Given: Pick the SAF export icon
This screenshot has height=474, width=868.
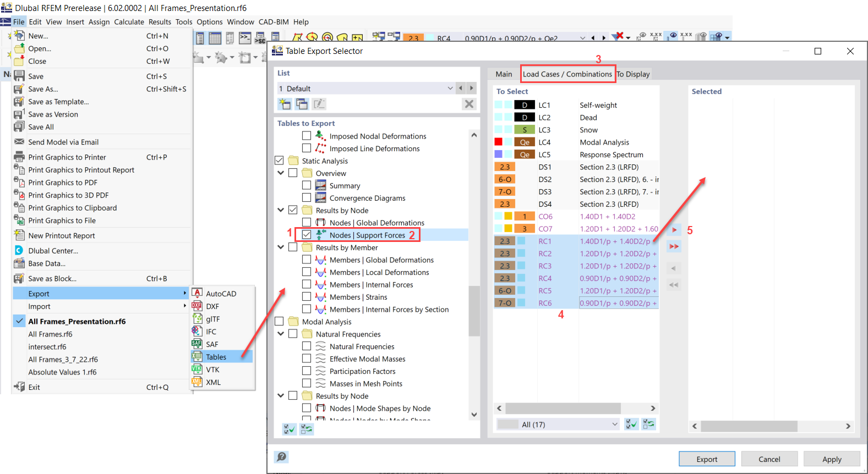Looking at the screenshot, I should point(197,344).
